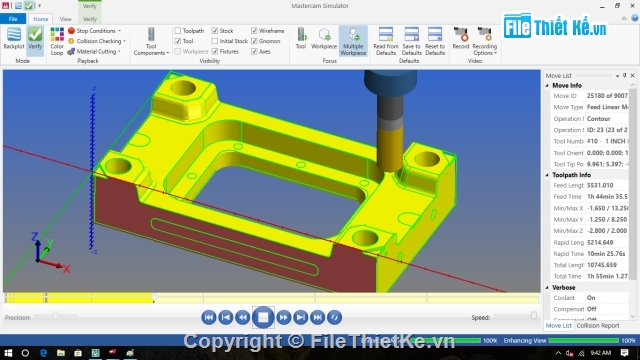Toggle the Stock visibility checkbox

point(215,31)
